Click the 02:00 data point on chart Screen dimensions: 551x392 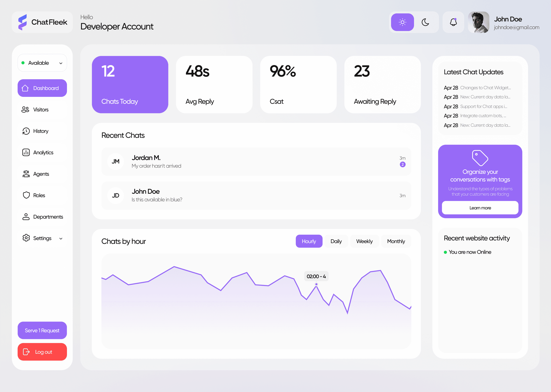(x=316, y=284)
